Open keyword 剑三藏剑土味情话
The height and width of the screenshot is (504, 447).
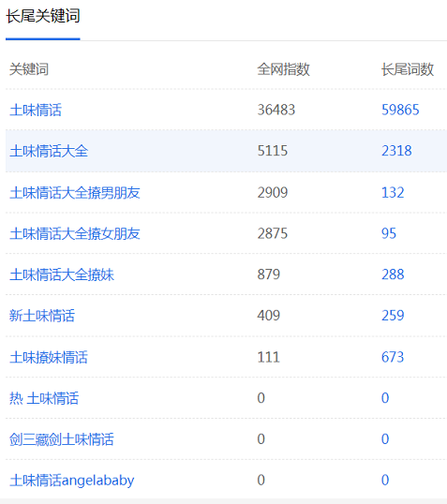pyautogui.click(x=62, y=439)
